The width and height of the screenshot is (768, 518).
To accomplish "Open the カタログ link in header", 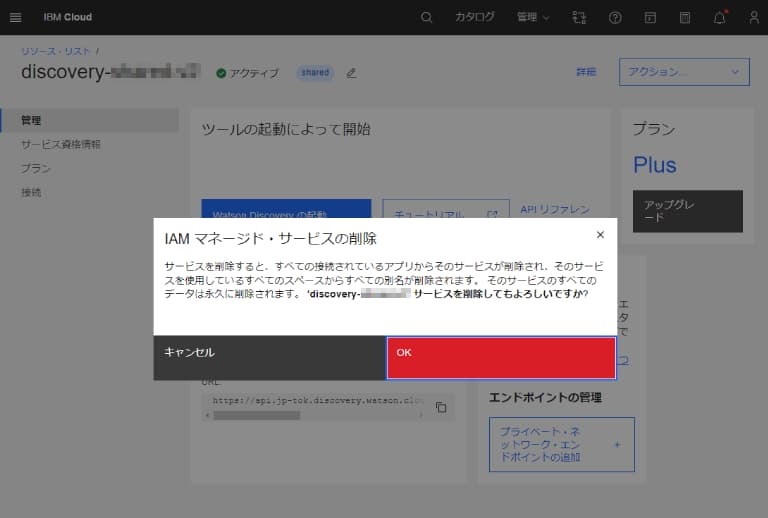I will coord(475,17).
